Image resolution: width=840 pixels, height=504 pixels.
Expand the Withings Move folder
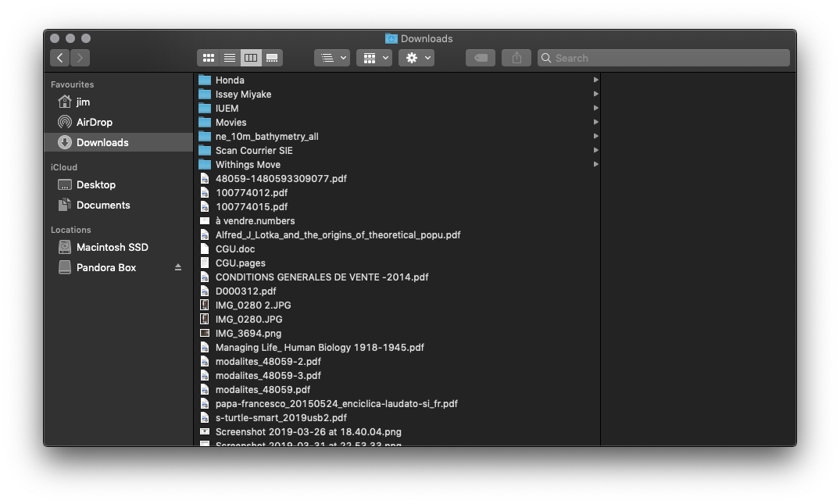(595, 164)
